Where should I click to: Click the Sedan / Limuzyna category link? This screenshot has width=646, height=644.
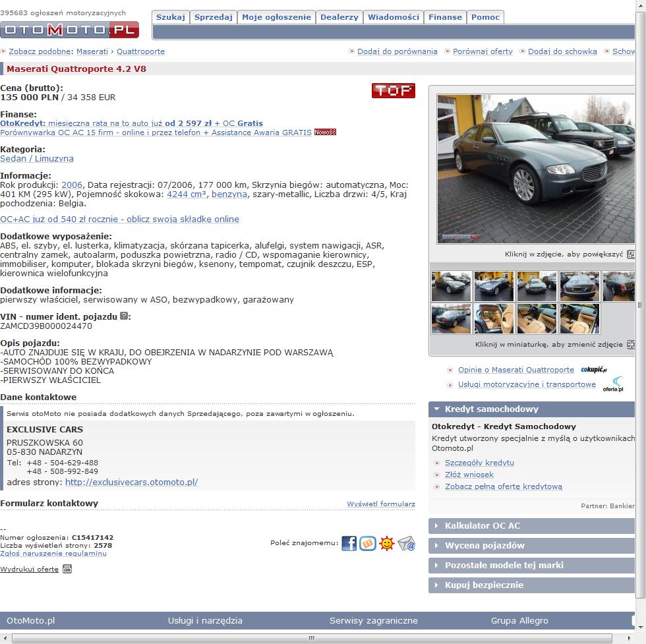(37, 159)
